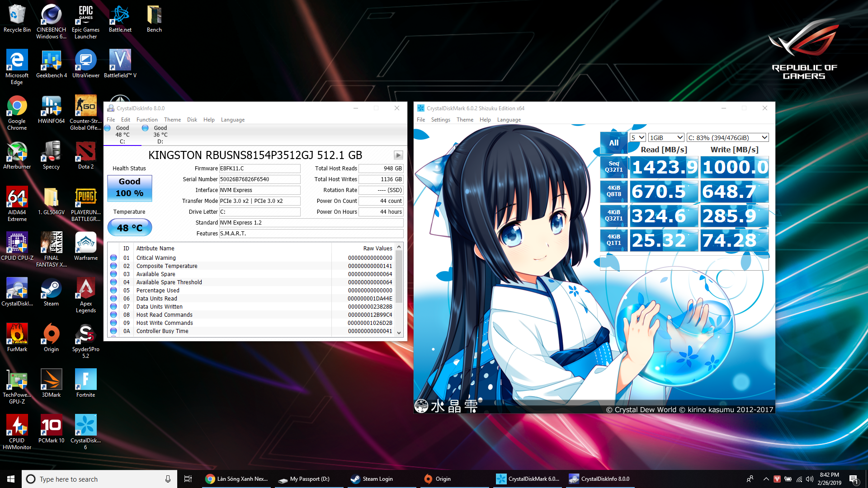Run Seq Q32T1 benchmark test

613,167
